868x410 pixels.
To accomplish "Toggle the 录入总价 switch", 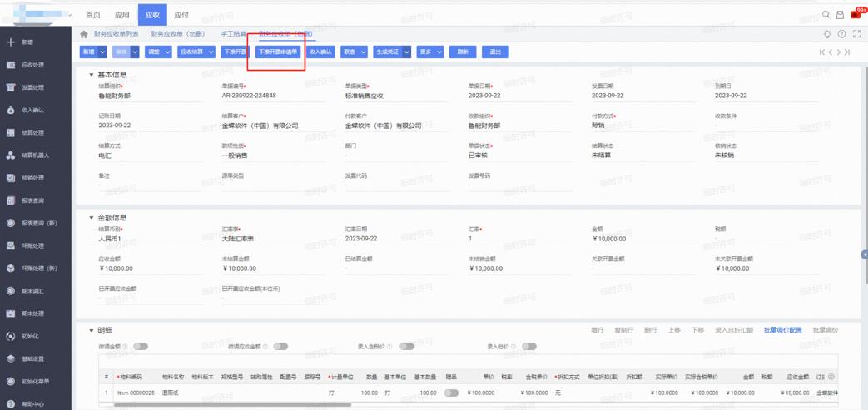I will (529, 346).
